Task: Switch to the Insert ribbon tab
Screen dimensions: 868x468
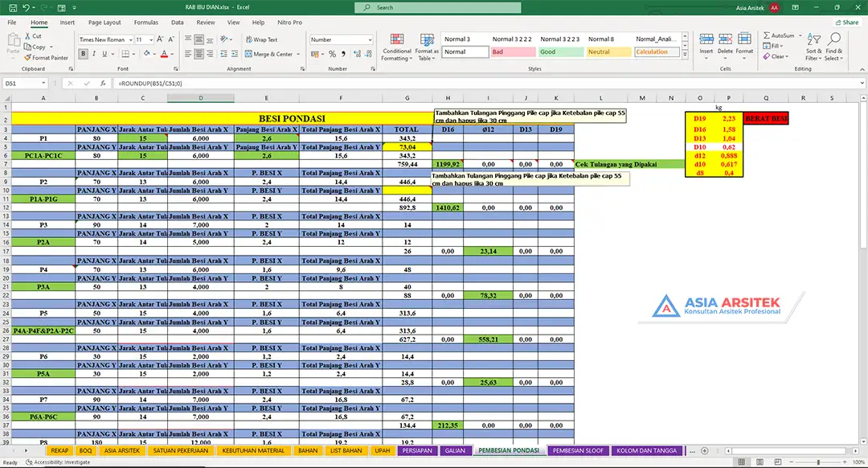Action: (x=67, y=23)
